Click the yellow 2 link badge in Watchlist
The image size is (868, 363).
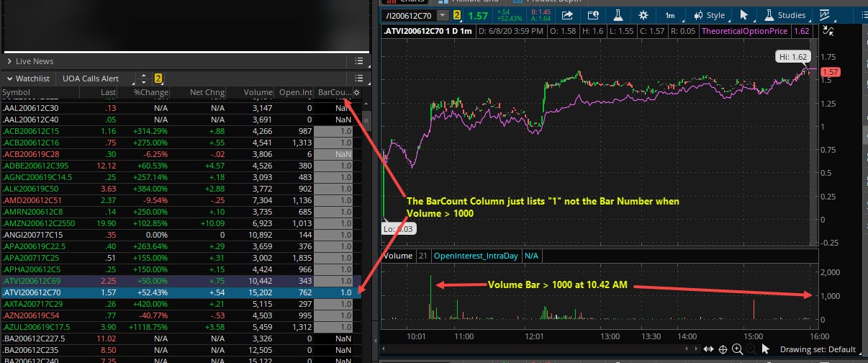click(158, 79)
